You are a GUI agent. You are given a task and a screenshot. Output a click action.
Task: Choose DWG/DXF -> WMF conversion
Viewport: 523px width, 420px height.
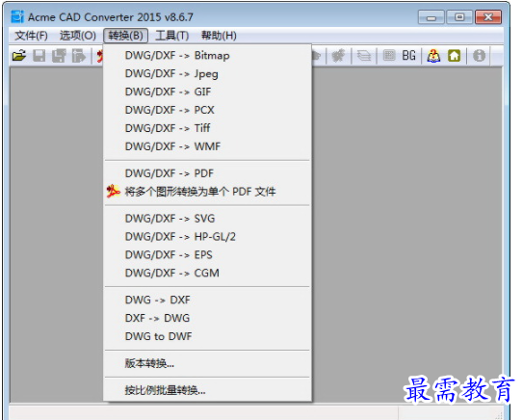point(207,146)
